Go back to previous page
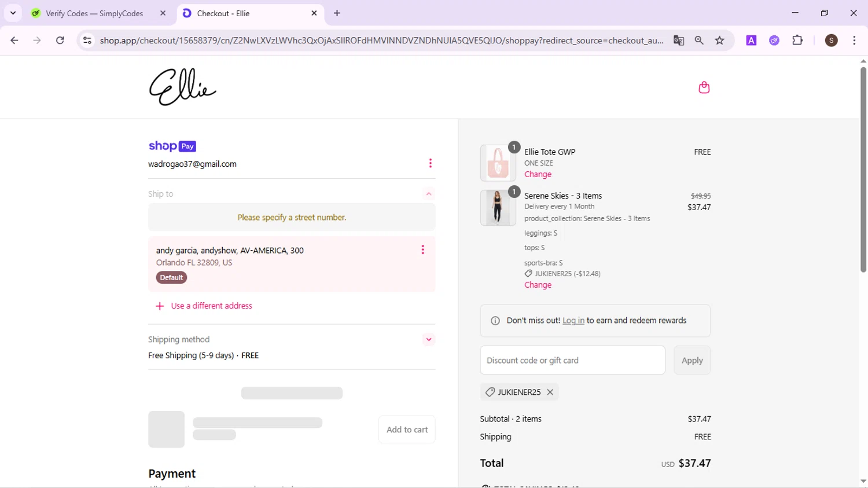The image size is (868, 488). 14,41
